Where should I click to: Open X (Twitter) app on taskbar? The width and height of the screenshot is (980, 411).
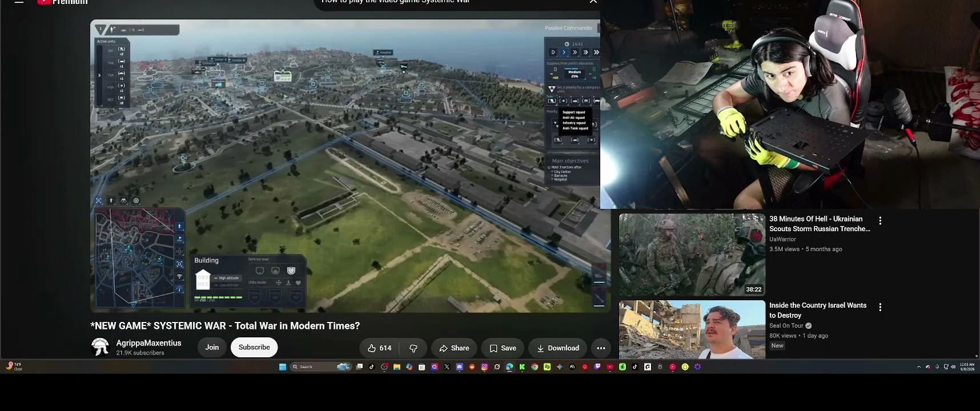tap(447, 367)
